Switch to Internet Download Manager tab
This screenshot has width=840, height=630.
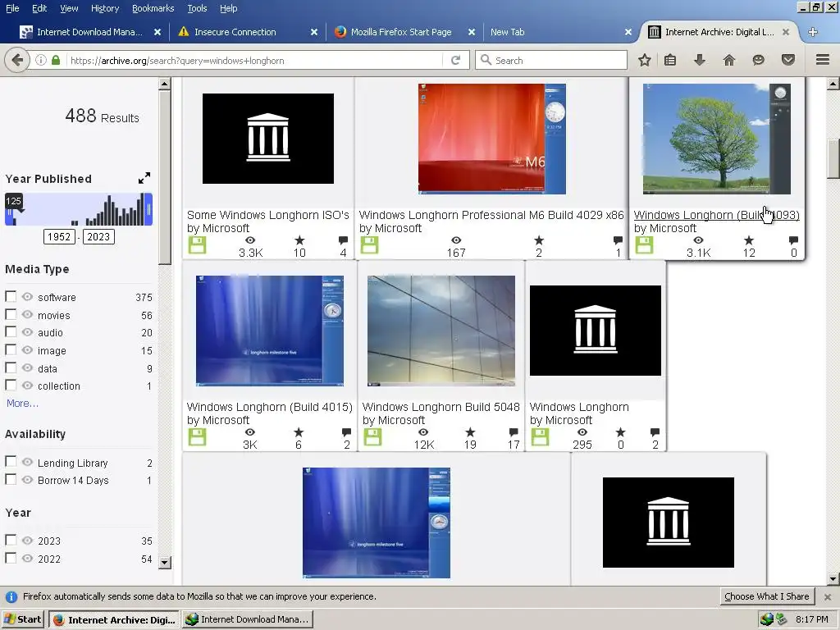click(x=89, y=32)
